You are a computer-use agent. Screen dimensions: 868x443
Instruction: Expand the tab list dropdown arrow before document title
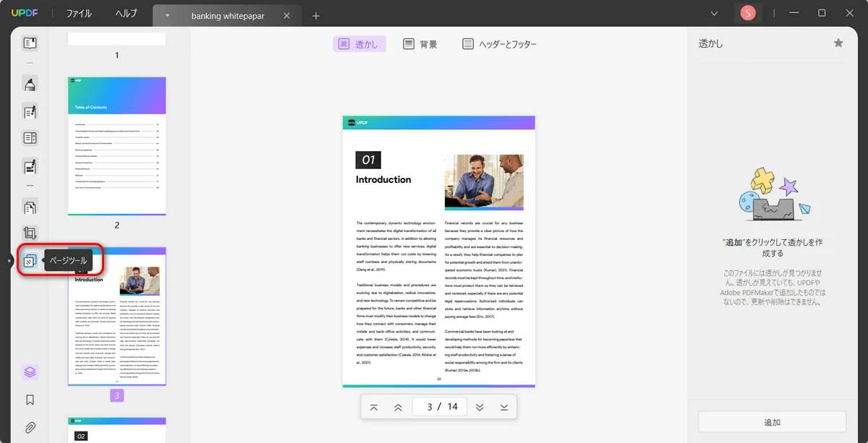coord(168,15)
